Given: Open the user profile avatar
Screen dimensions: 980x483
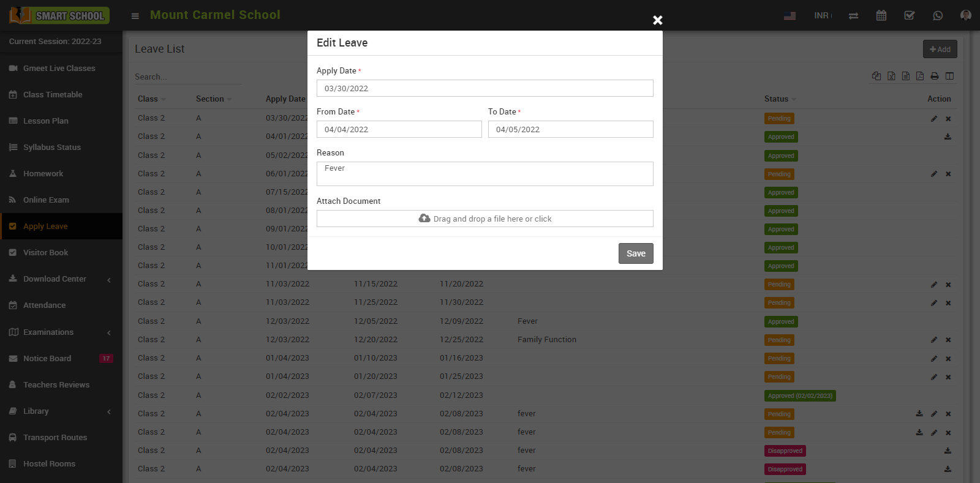Looking at the screenshot, I should coord(966,15).
